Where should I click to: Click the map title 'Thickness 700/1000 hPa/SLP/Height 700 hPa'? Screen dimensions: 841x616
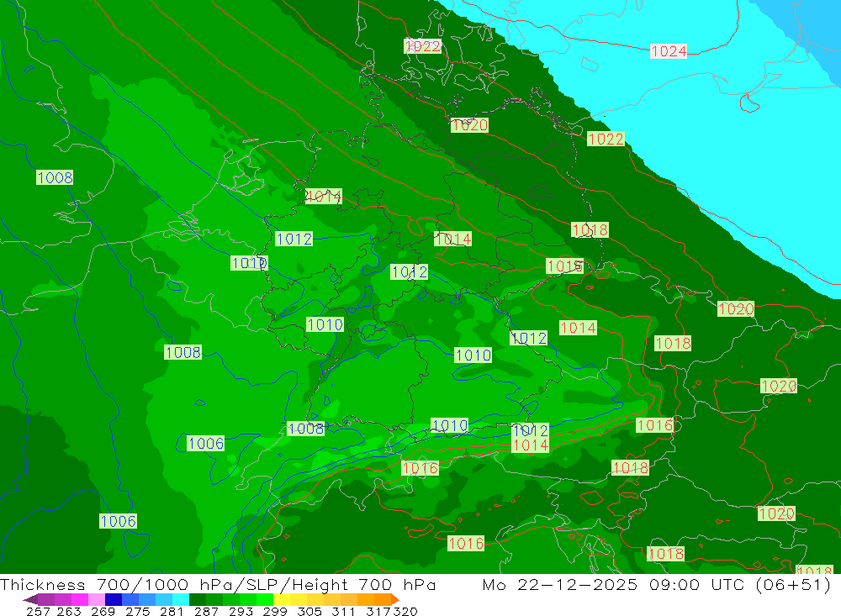tap(218, 584)
